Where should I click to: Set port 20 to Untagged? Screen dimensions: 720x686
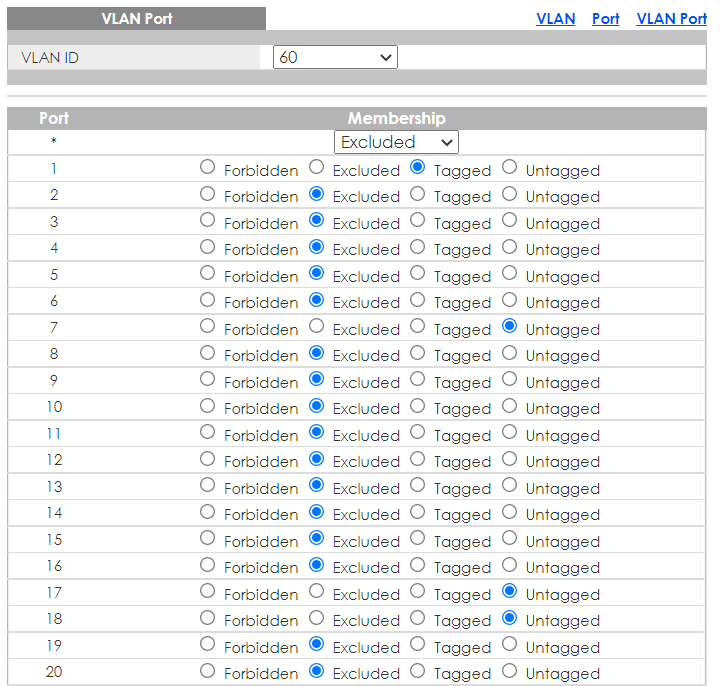pyautogui.click(x=509, y=671)
